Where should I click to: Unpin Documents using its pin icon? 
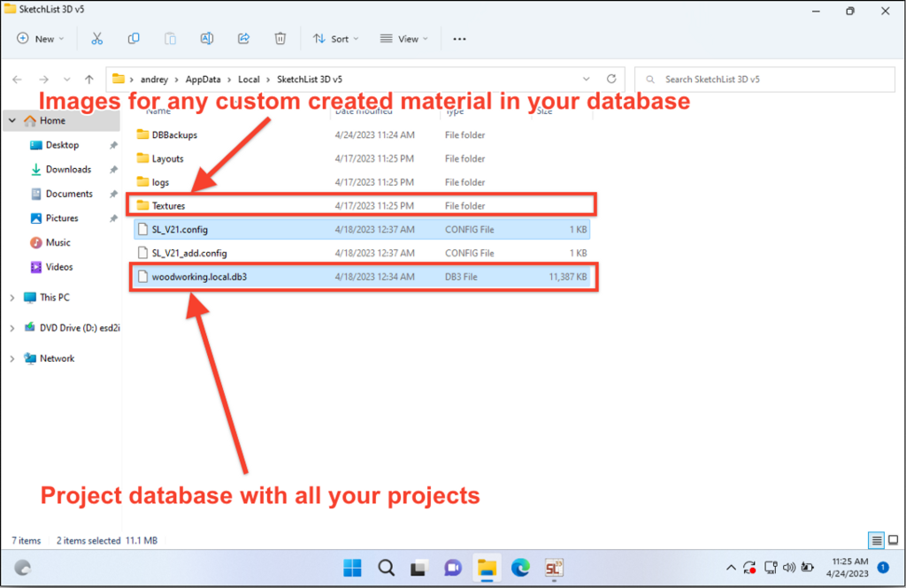point(114,194)
